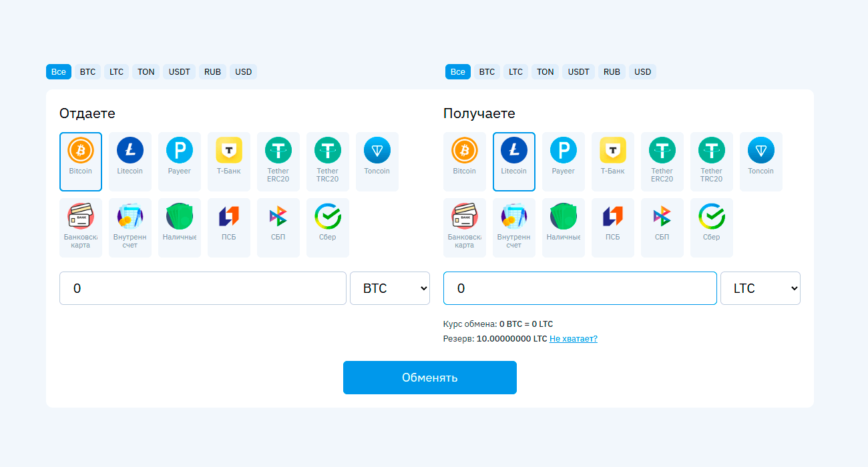Filter the Отдаете list by TON
The image size is (868, 467).
click(146, 72)
